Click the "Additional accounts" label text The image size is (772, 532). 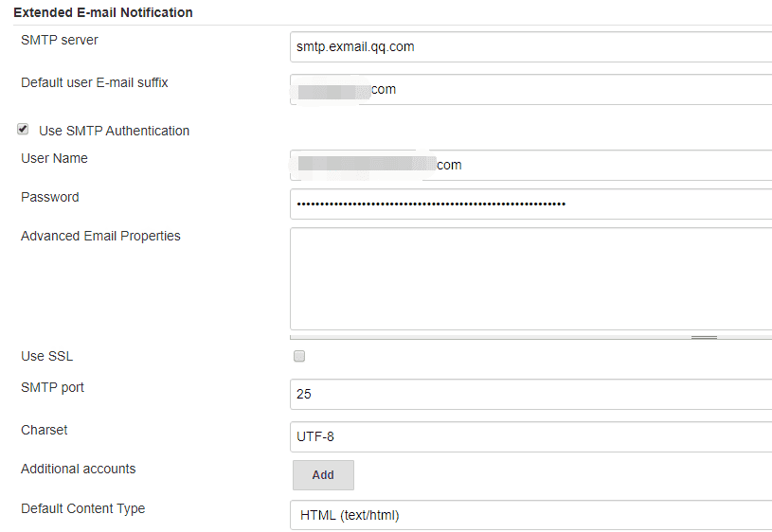coord(79,469)
